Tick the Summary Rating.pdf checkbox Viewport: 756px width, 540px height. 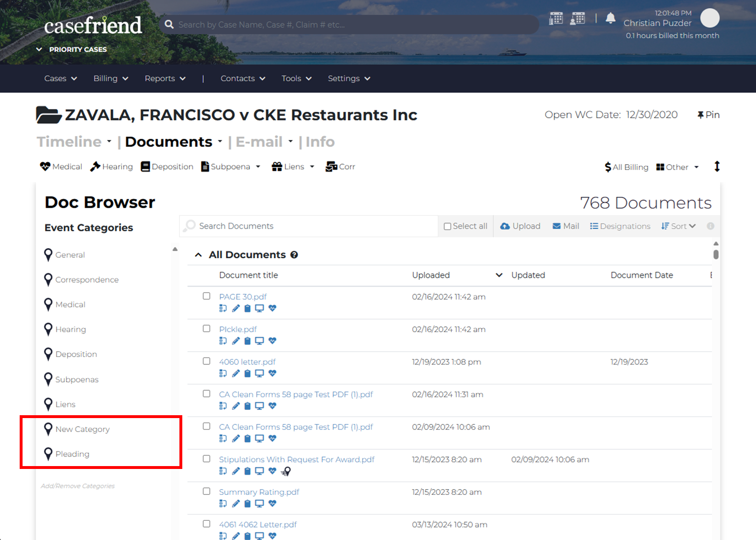pyautogui.click(x=206, y=492)
